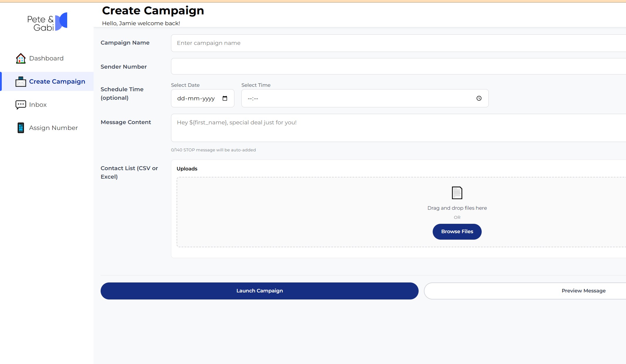This screenshot has width=626, height=364.
Task: Click the Preview Message button
Action: 583,291
